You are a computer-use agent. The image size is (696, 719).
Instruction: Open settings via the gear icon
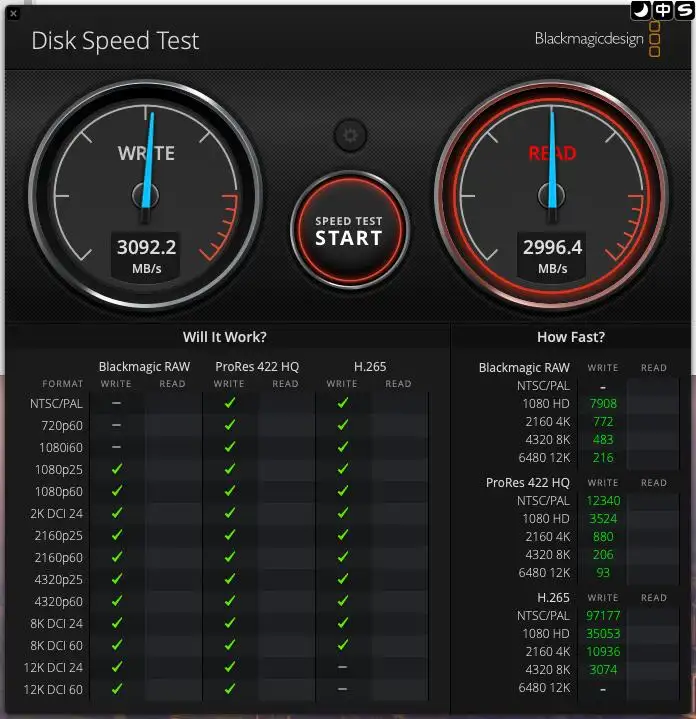coord(350,136)
